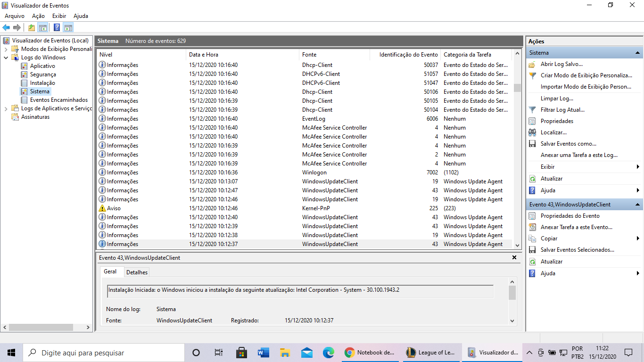
Task: Click the taskbar search box
Action: tap(103, 353)
